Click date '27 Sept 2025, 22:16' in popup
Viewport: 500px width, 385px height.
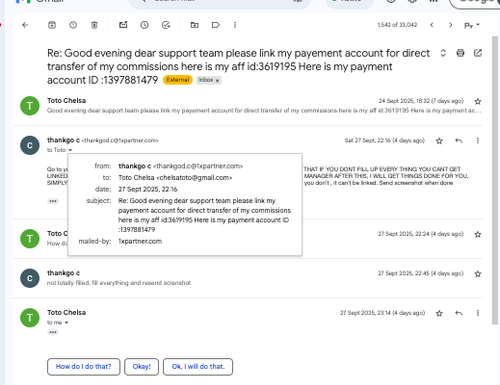(x=148, y=189)
